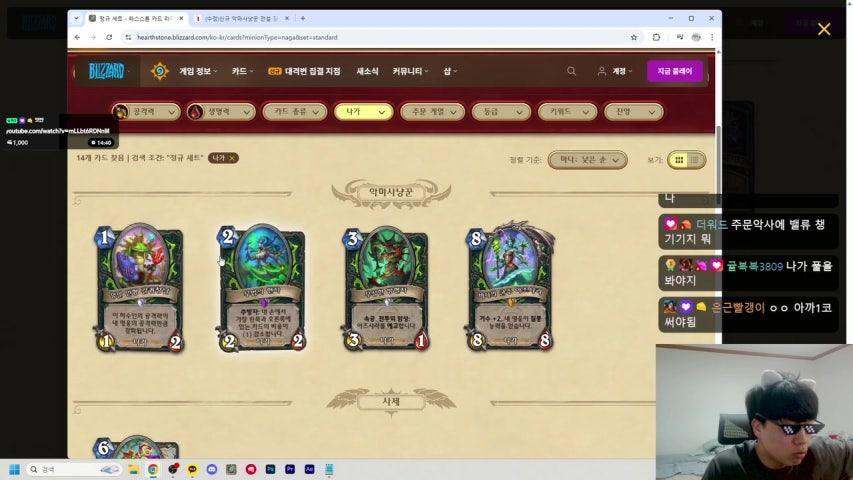Open KakaoTalk from the taskbar
The height and width of the screenshot is (480, 853).
pyautogui.click(x=192, y=469)
